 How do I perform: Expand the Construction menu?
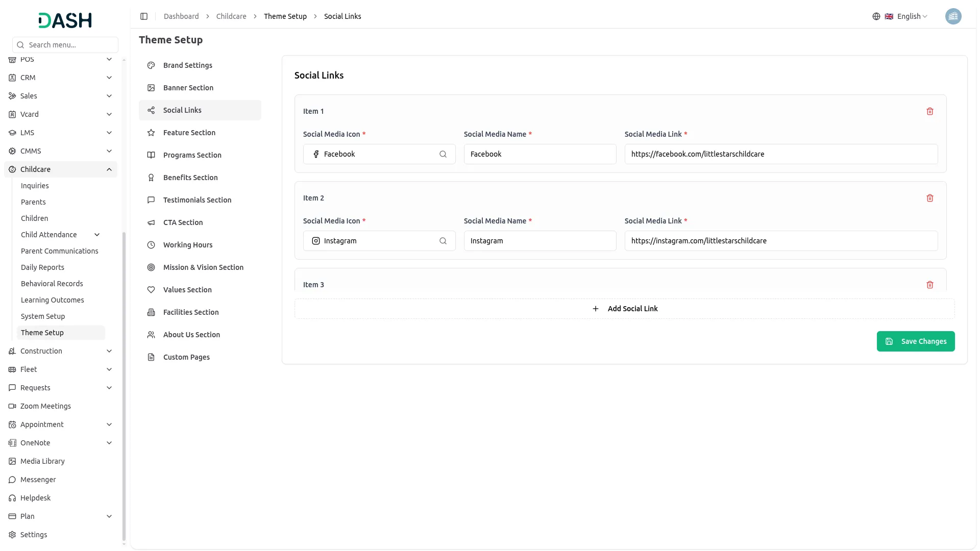click(x=109, y=351)
